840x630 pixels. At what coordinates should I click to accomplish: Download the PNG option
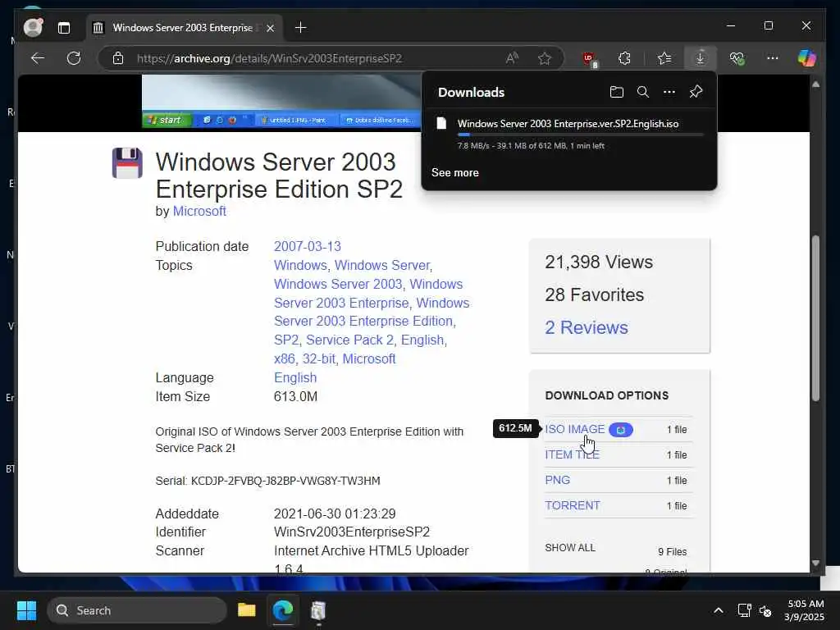(x=557, y=480)
